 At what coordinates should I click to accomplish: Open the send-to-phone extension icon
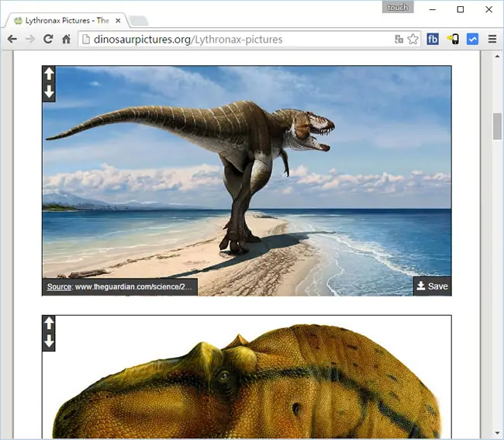[x=453, y=40]
